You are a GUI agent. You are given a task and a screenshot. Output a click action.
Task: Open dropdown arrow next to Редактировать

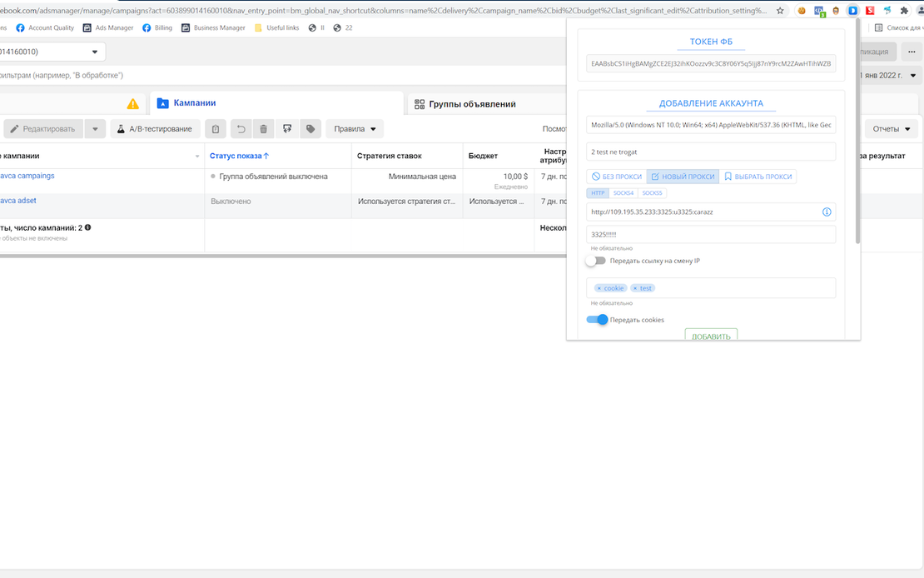tap(95, 129)
